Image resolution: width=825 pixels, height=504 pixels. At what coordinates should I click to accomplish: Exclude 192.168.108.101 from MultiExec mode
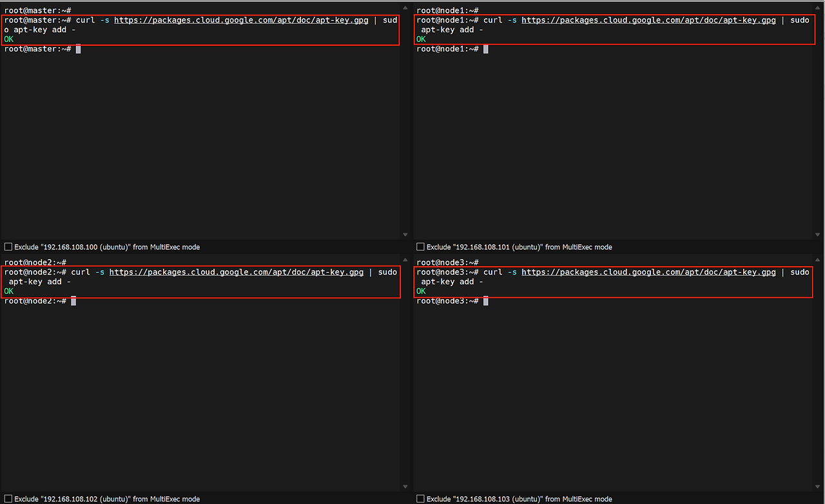[421, 247]
